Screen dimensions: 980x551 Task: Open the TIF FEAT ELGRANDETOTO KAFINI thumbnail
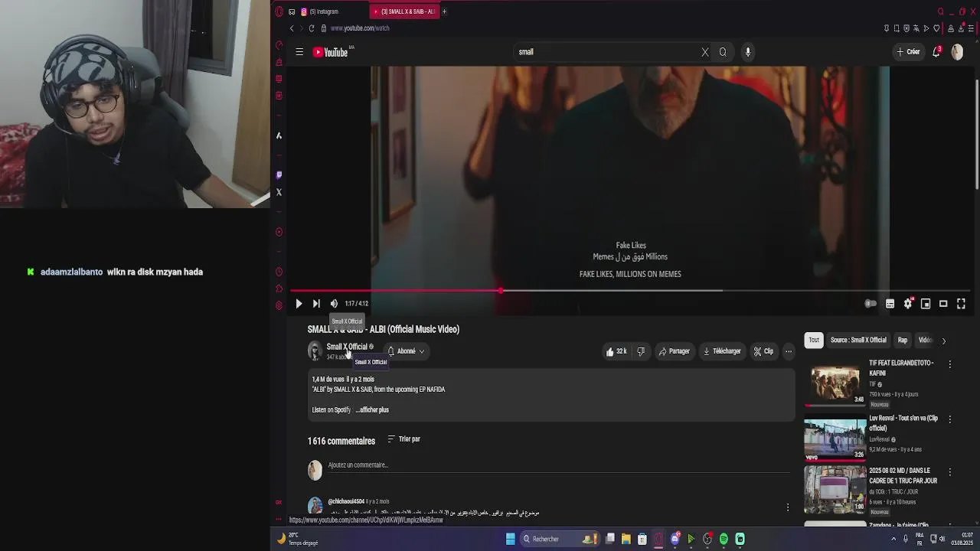[x=835, y=385]
